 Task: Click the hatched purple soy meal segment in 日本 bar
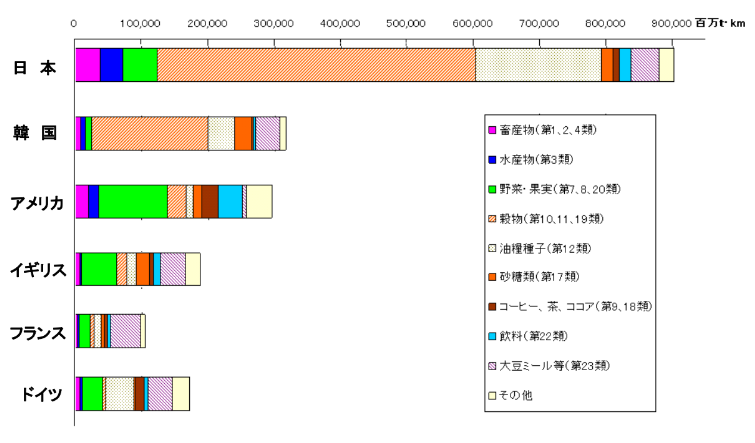coord(645,65)
